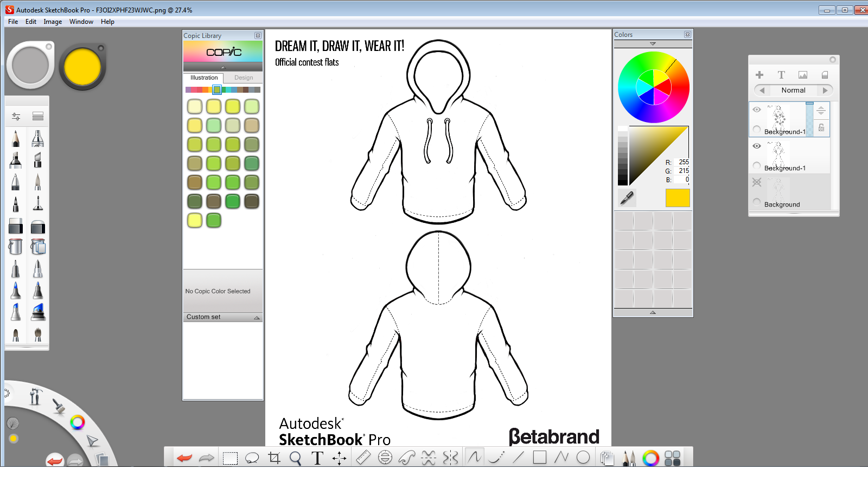Open the Color Editor wheel in toolbar
868x488 pixels.
pyautogui.click(x=650, y=458)
